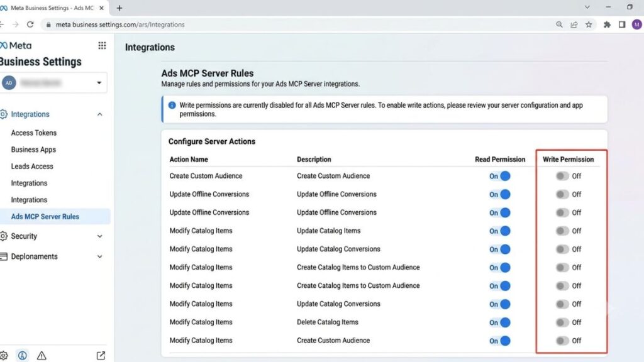The height and width of the screenshot is (362, 644).
Task: Click the Security gear icon in sidebar
Action: coord(4,236)
